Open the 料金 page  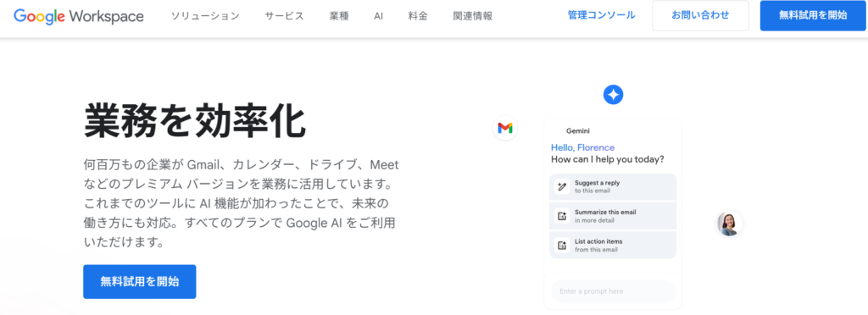point(418,16)
